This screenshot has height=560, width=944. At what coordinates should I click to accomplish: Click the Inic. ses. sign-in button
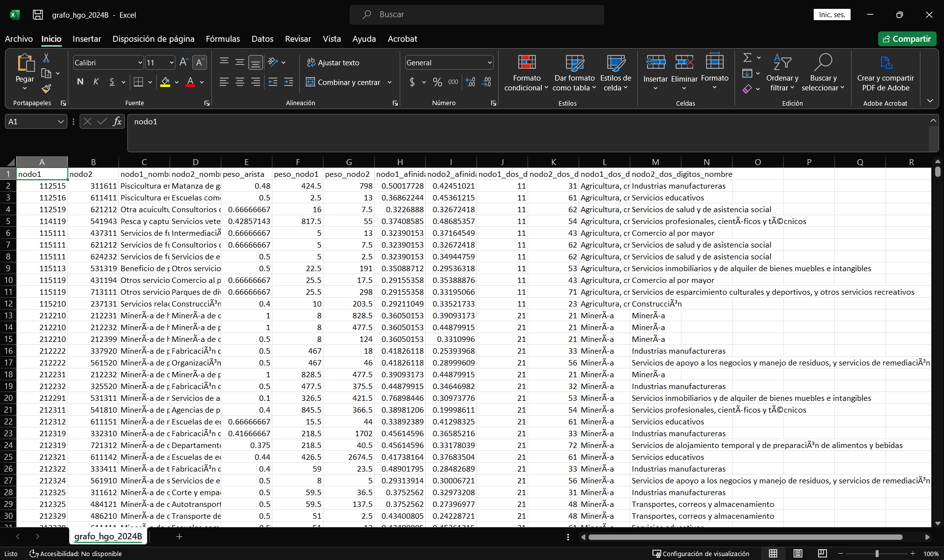pyautogui.click(x=831, y=15)
